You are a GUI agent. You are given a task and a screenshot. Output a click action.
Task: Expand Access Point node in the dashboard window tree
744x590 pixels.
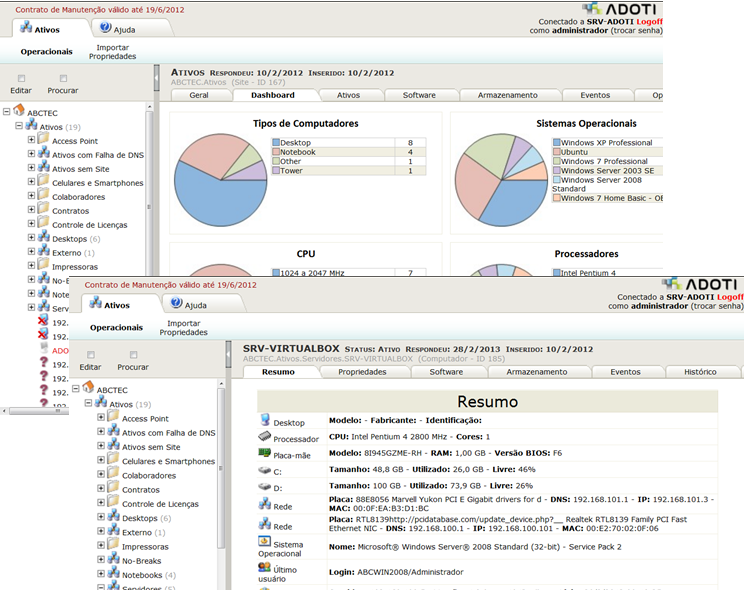tap(32, 141)
